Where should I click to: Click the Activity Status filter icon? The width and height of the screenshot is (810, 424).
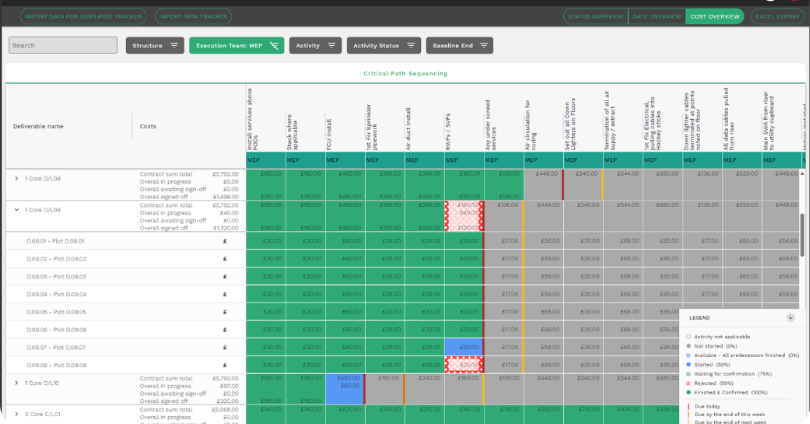click(x=411, y=46)
